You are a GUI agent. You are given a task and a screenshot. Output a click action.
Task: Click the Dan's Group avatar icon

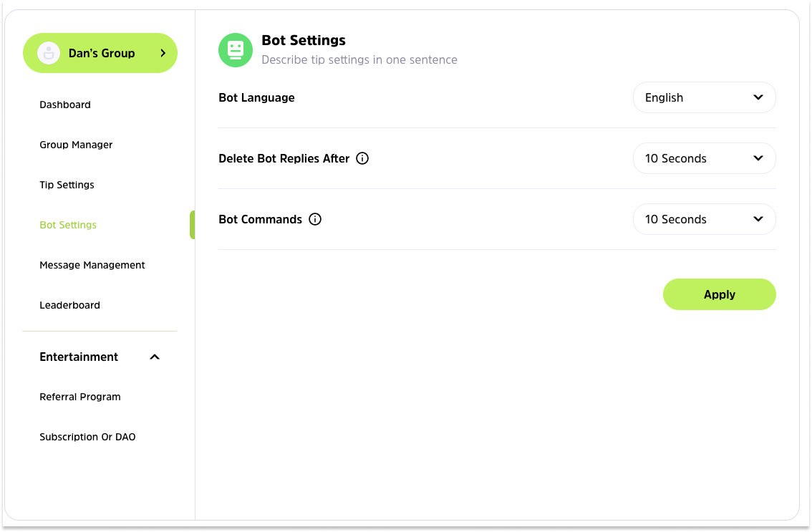click(x=49, y=53)
